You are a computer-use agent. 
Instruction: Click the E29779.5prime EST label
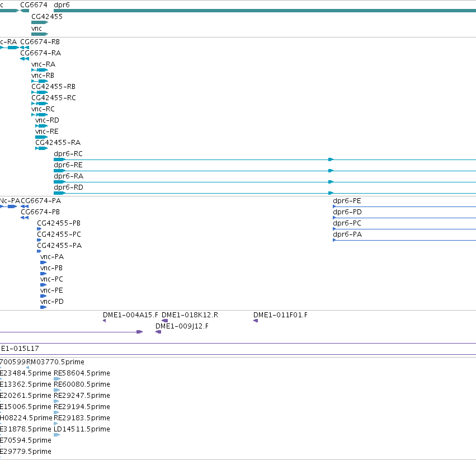26,452
